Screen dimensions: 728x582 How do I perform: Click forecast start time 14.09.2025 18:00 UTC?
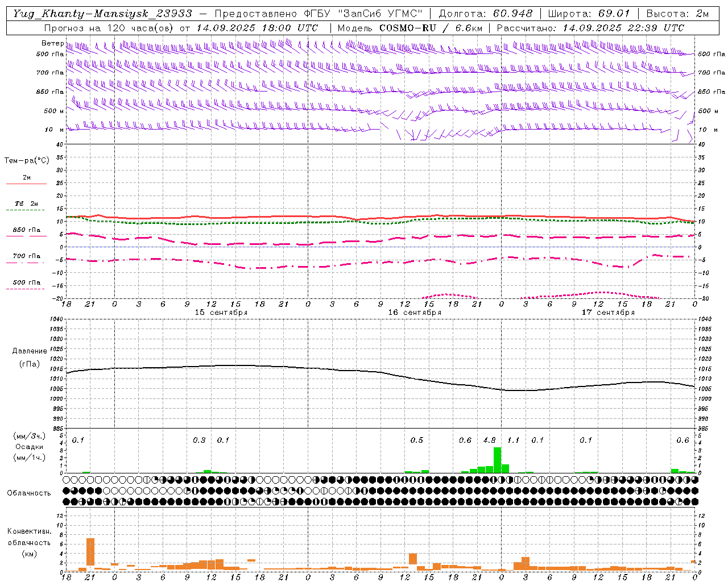coord(257,28)
